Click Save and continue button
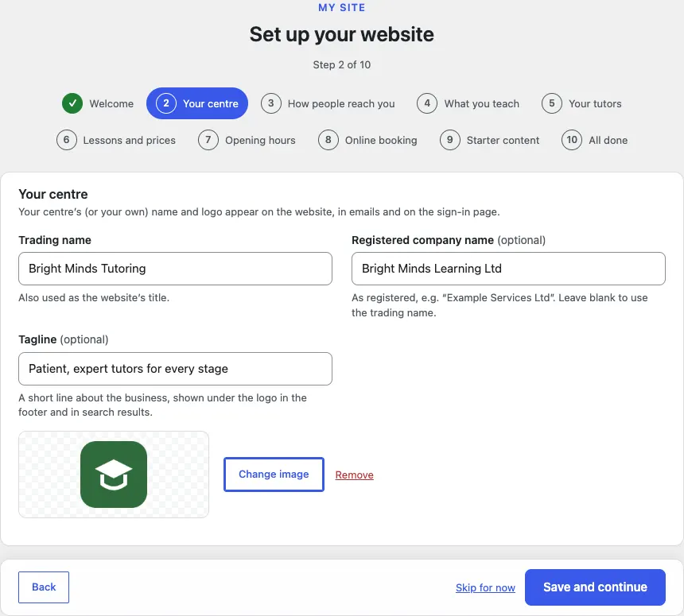 click(x=595, y=587)
